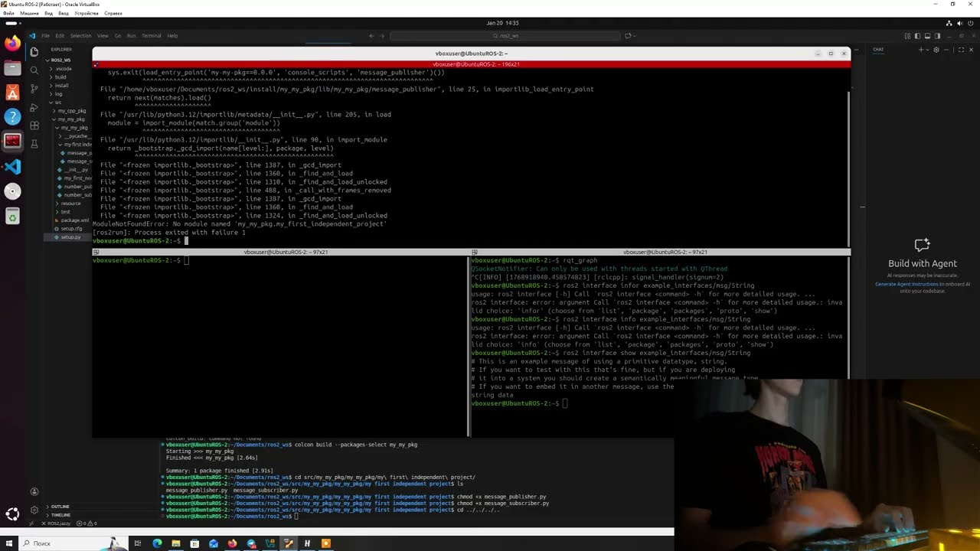
Task: Open the View menu in VS Code
Action: tap(103, 36)
